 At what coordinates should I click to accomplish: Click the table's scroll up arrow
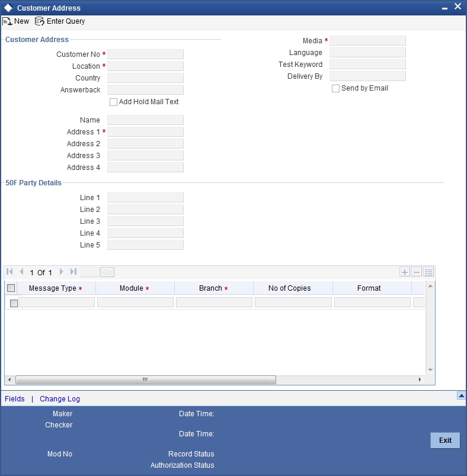[x=430, y=286]
